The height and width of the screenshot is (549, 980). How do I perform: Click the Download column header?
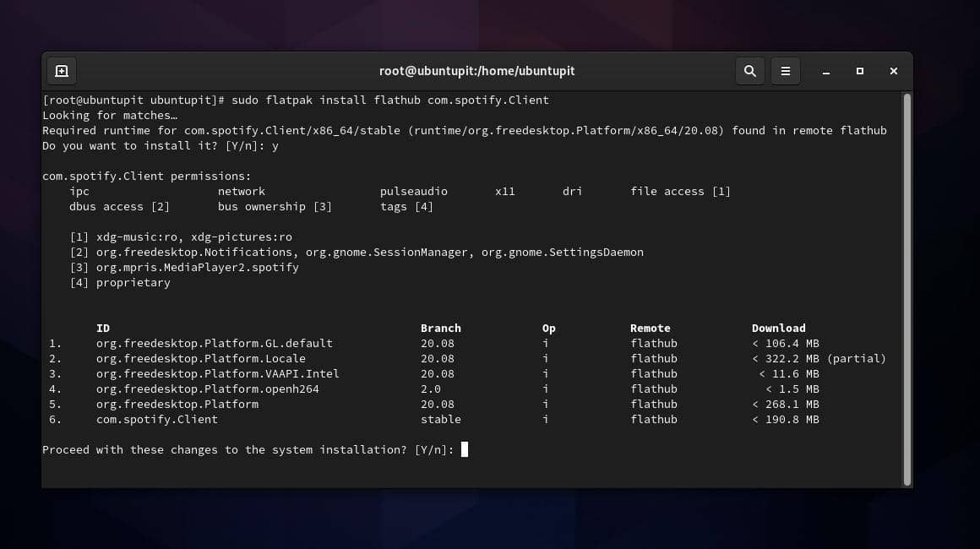777,328
